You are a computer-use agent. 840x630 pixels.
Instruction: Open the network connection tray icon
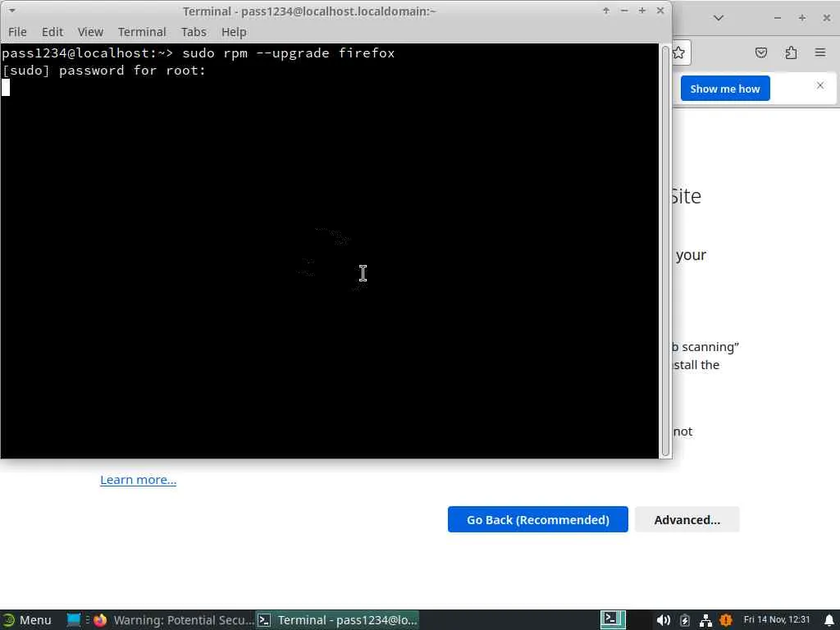click(705, 620)
